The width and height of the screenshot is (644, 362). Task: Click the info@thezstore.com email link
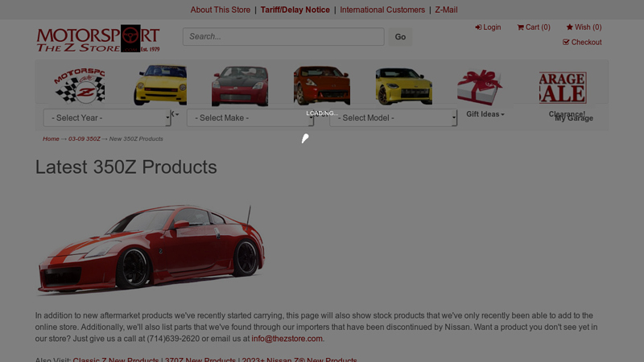coord(287,339)
